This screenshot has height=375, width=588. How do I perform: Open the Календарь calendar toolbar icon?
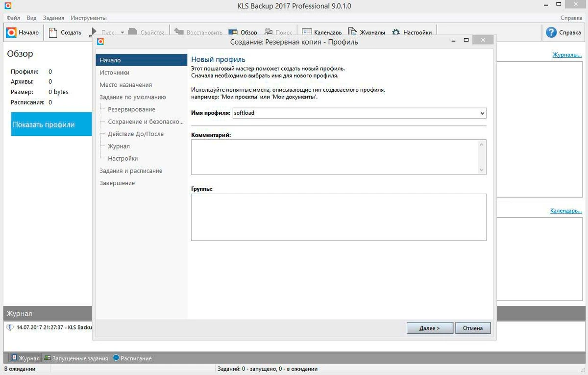[307, 32]
